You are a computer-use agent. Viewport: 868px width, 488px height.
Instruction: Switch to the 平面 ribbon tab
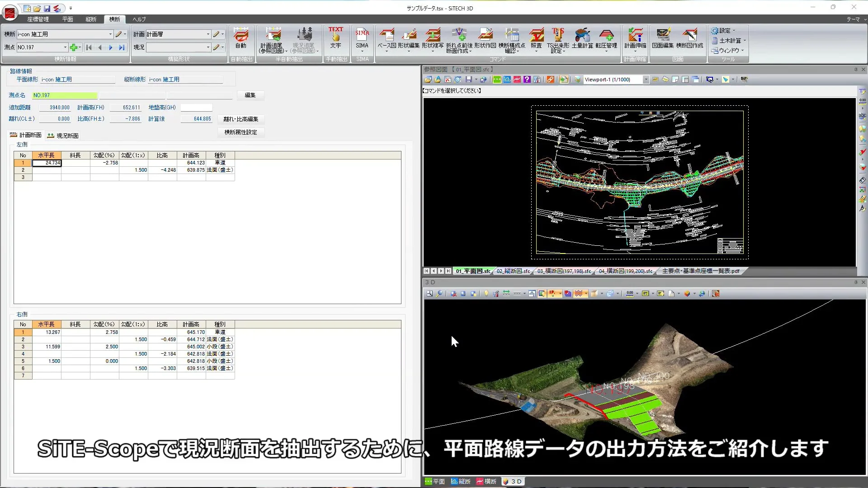[68, 19]
